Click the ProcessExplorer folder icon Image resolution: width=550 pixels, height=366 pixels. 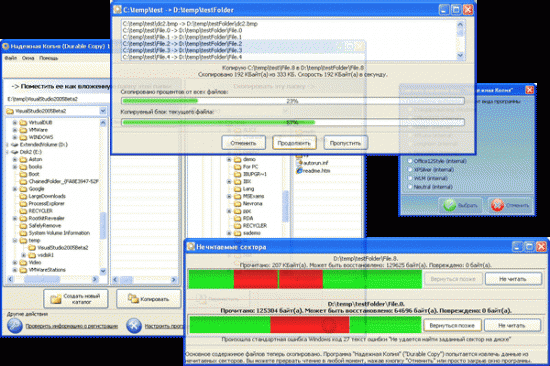(x=23, y=204)
